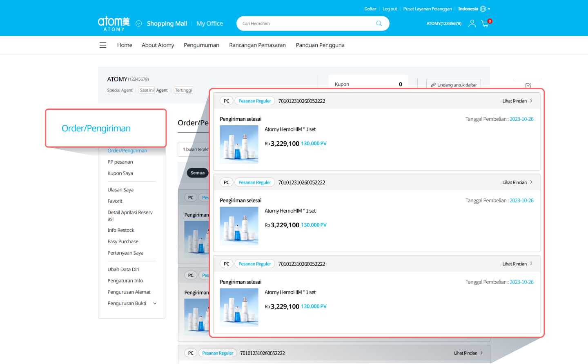Open Lihat Rincian for the first order
The height and width of the screenshot is (364, 588).
click(x=517, y=101)
